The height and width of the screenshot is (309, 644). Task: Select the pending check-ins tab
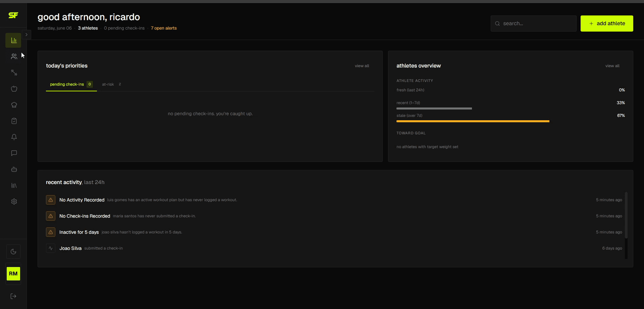(71, 84)
